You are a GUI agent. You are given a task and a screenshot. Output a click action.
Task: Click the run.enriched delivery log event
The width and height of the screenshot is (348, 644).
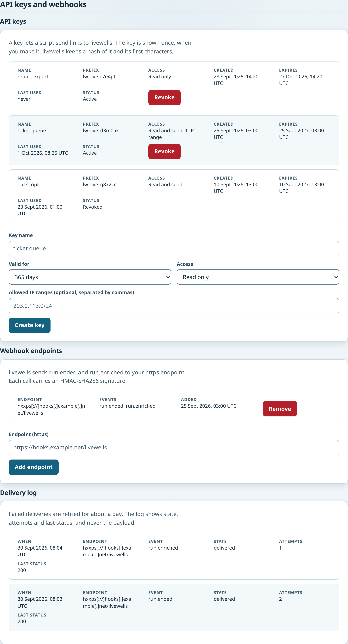(x=163, y=548)
